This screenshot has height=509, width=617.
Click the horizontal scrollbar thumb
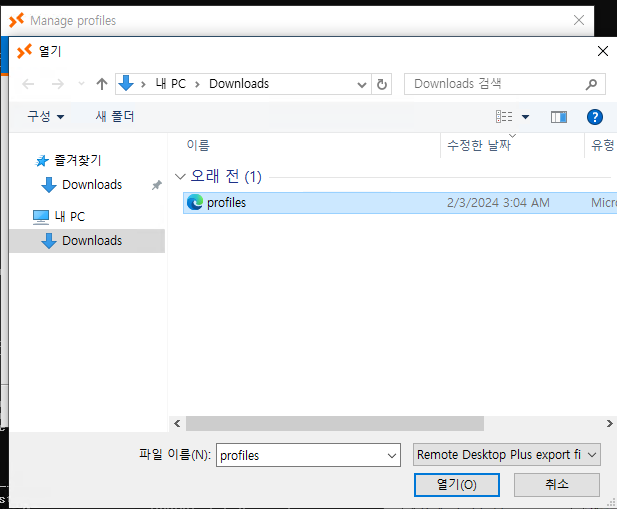tap(335, 424)
